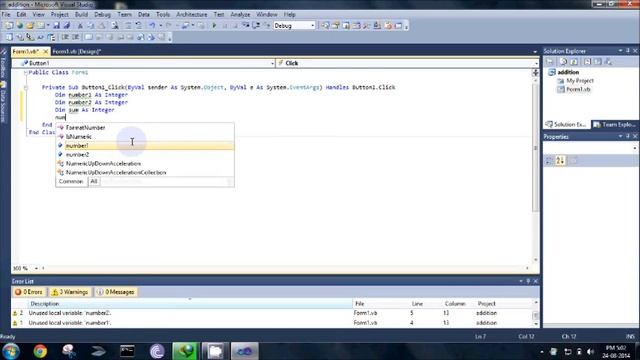640x360 pixels.
Task: Select number2 in the IntelliSense list
Action: click(x=145, y=155)
